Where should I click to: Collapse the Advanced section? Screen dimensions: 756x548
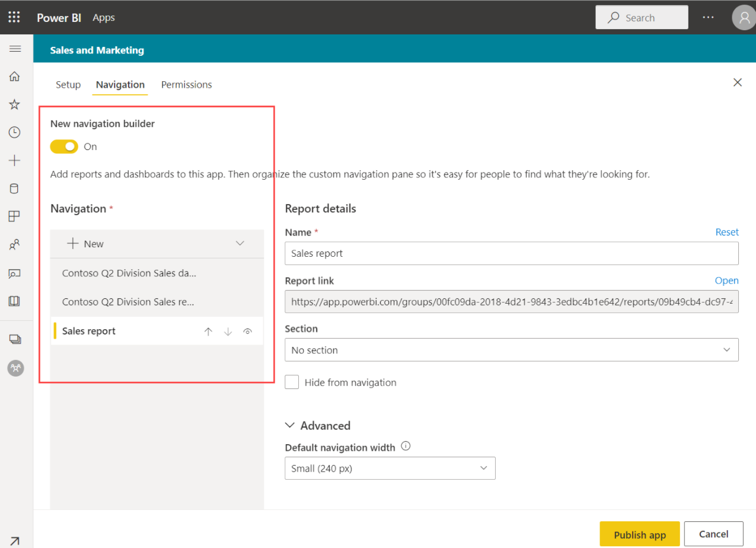[x=318, y=426]
